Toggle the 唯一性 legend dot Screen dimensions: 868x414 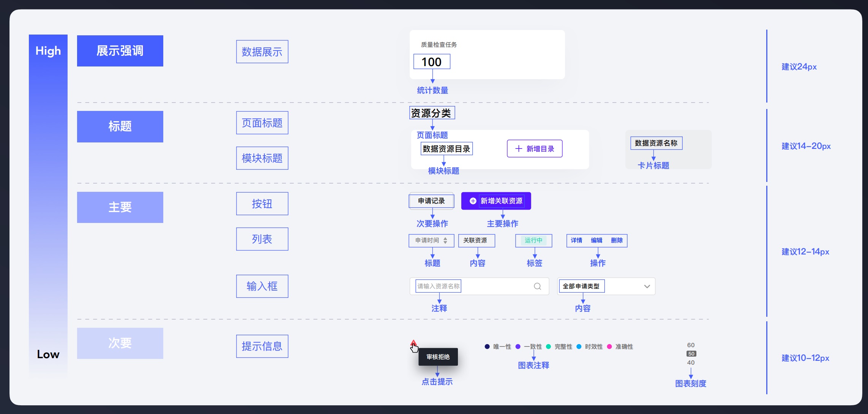(x=486, y=346)
